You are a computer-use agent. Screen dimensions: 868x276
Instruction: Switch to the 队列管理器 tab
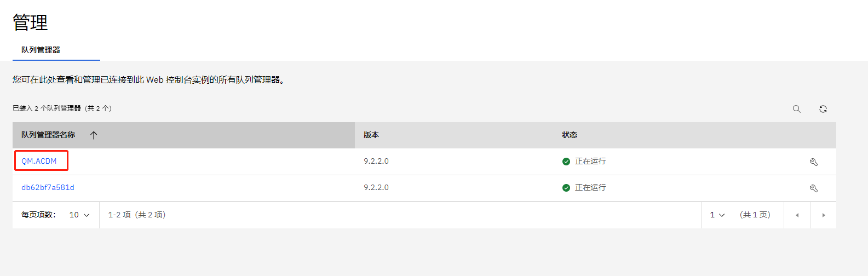click(41, 50)
